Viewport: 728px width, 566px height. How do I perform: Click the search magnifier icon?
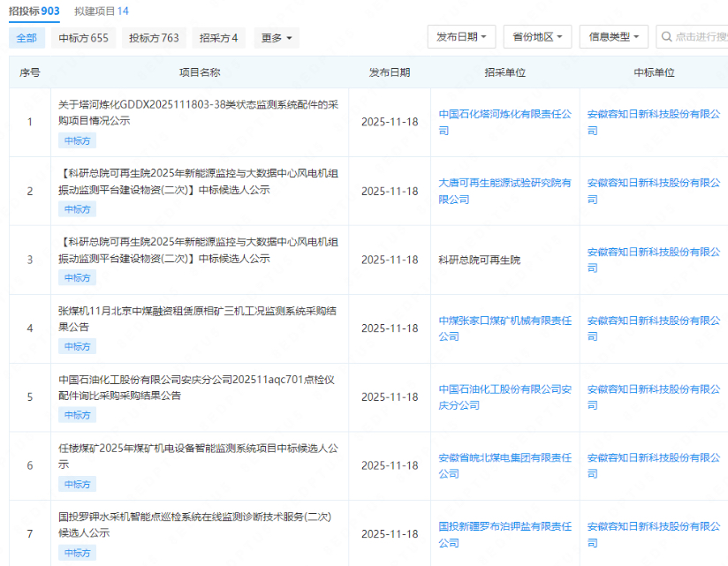[x=667, y=37]
